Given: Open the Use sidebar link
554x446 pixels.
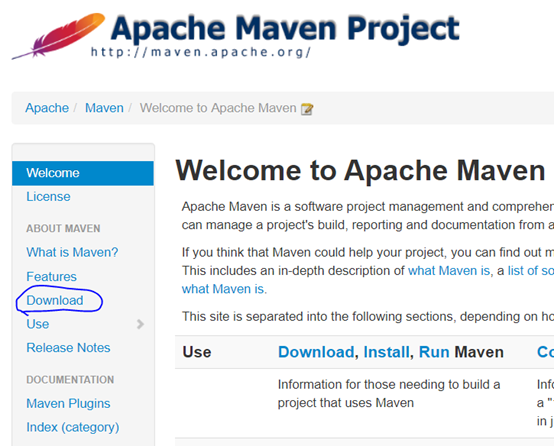Looking at the screenshot, I should [x=38, y=324].
